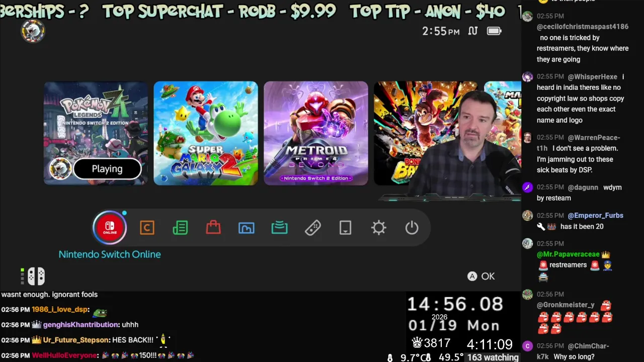Click username @dagunn in chat
Viewport: 644px width, 362px height.
583,188
